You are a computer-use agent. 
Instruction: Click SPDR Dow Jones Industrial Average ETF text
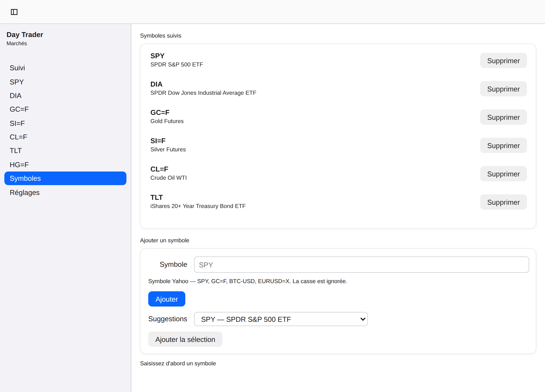203,93
